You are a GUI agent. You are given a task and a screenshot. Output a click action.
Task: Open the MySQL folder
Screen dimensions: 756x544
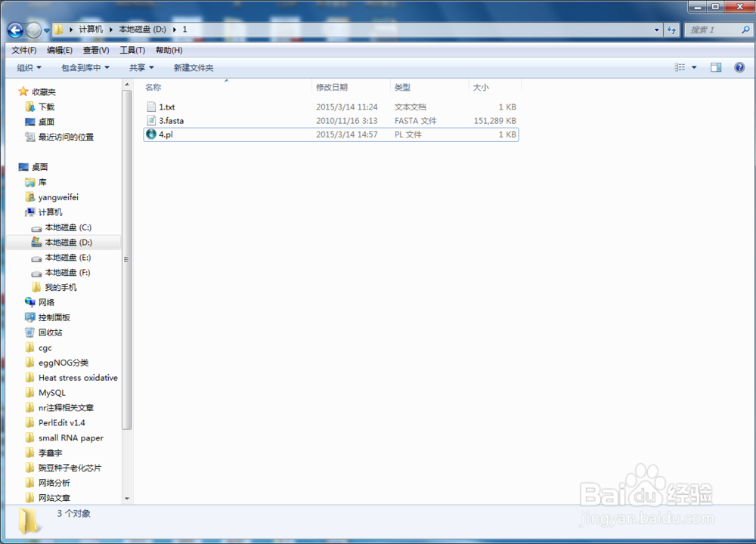(x=51, y=393)
